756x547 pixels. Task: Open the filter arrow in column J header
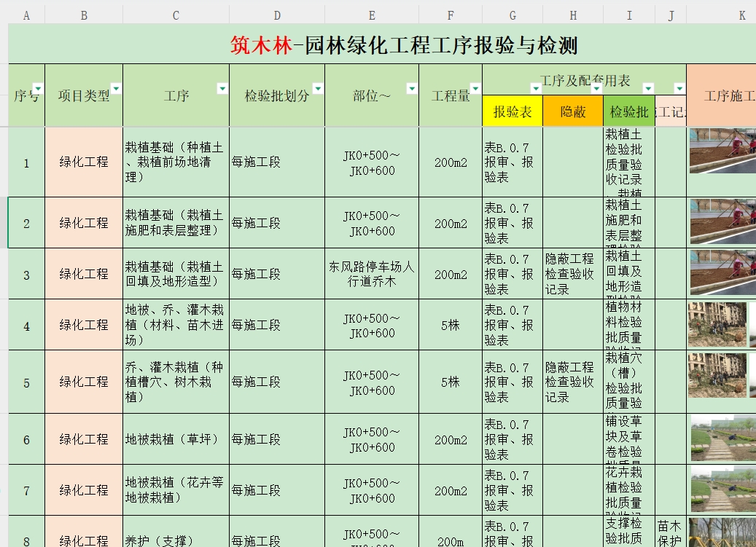coord(680,89)
